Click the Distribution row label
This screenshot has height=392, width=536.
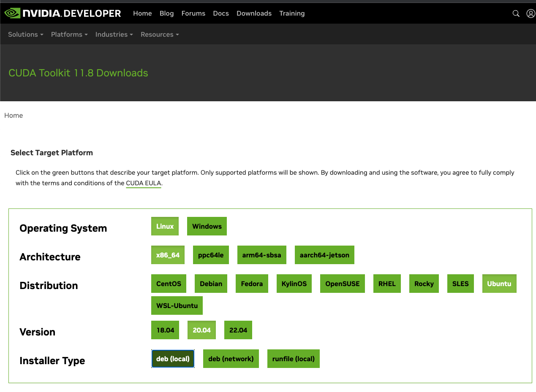[x=49, y=286]
